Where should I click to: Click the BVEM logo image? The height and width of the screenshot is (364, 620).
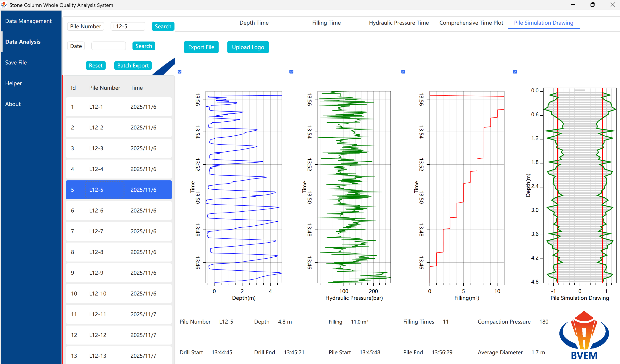pos(584,335)
